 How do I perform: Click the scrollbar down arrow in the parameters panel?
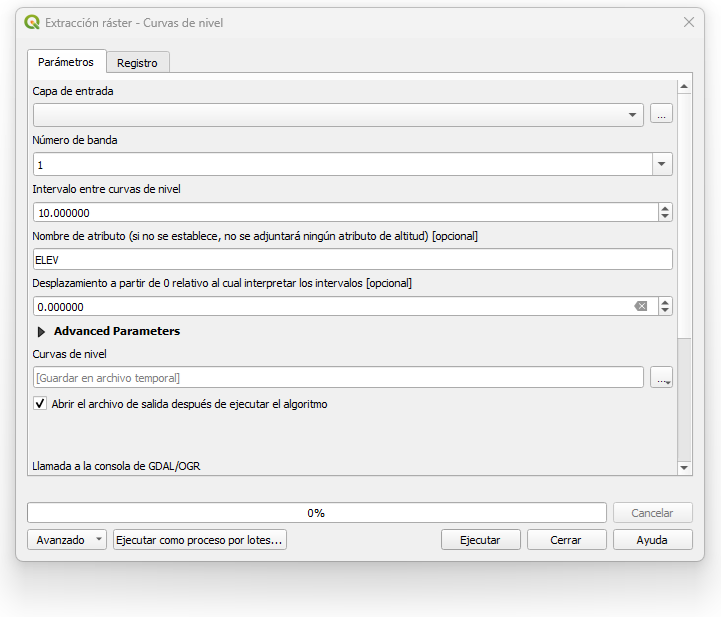[684, 468]
